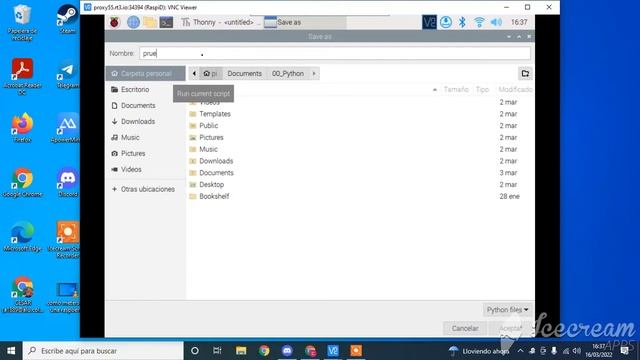The width and height of the screenshot is (640, 360).
Task: Go to Documents in path bar
Action: 244,73
